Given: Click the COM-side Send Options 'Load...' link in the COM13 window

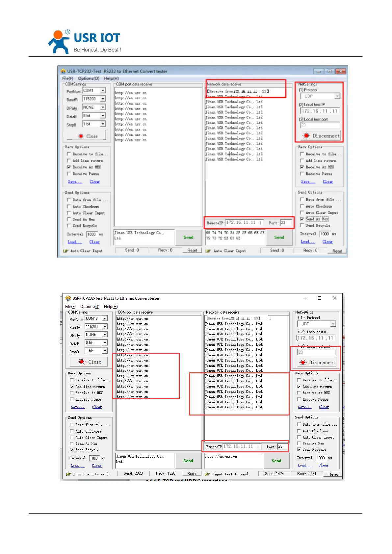Looking at the screenshot, I should point(77,466).
